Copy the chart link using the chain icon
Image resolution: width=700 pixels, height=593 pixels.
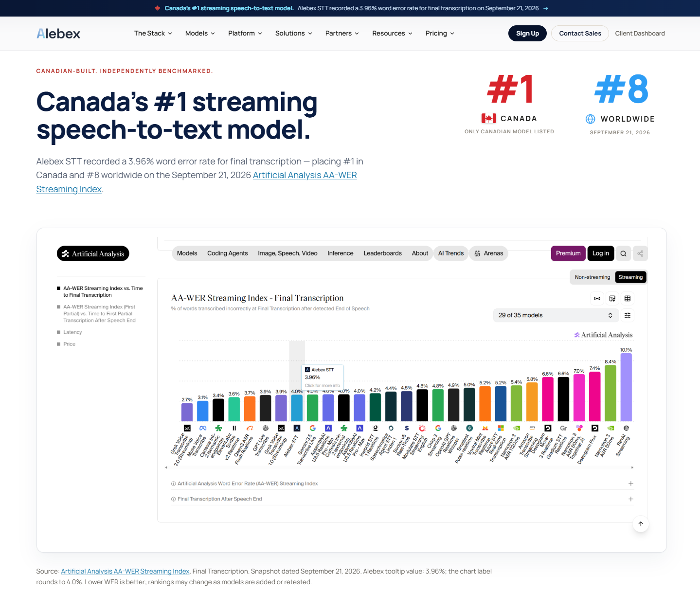coord(597,298)
